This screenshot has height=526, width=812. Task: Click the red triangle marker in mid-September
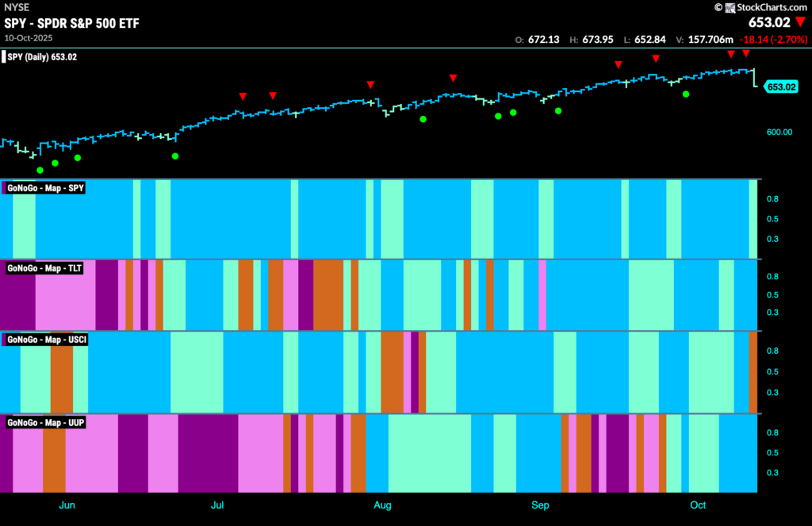coord(619,64)
